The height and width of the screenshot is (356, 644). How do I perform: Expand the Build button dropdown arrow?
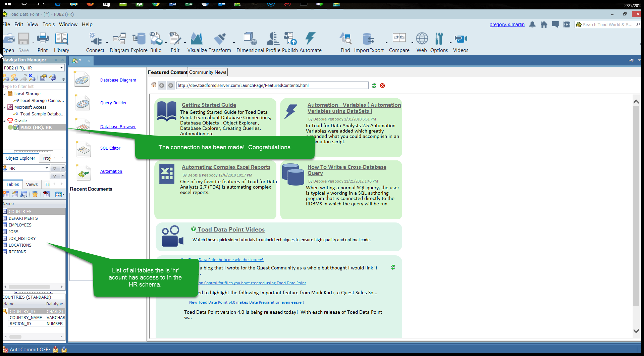coord(166,43)
